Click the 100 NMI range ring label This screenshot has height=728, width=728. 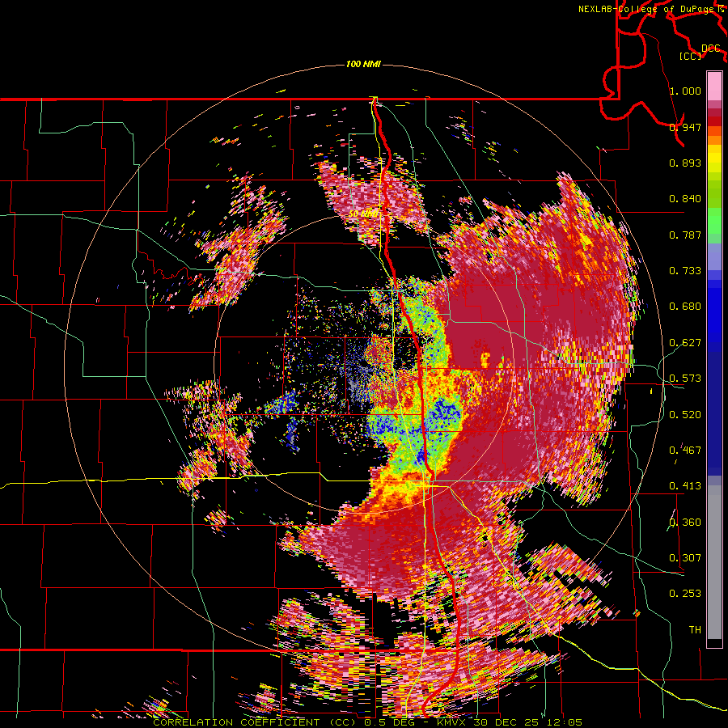pyautogui.click(x=363, y=64)
